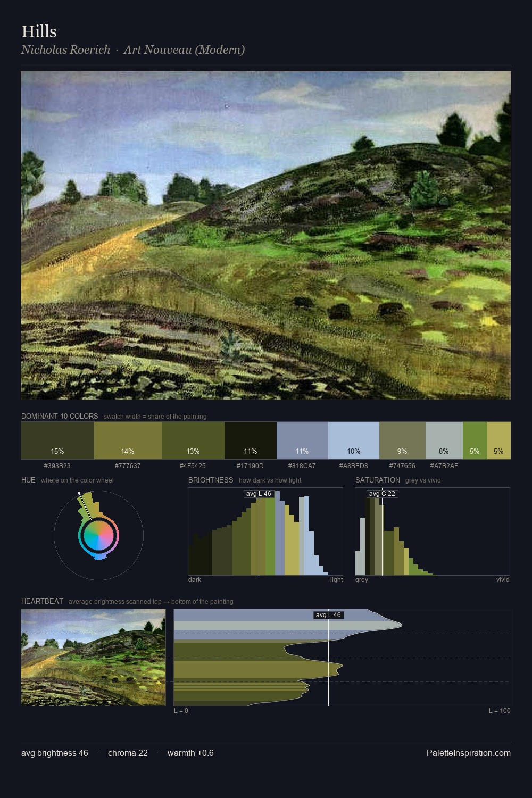
Task: Click the hex code #A7B2AF label
Action: 444,465
